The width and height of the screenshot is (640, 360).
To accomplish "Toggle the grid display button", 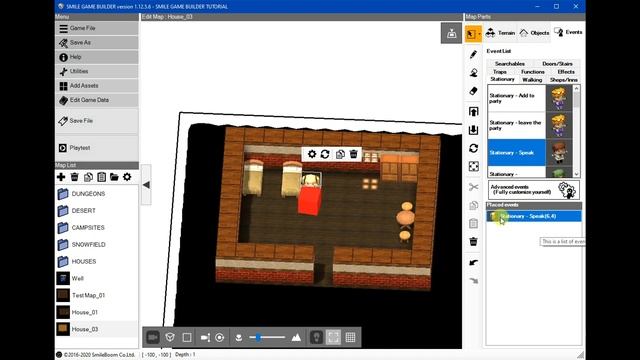I will pyautogui.click(x=350, y=337).
